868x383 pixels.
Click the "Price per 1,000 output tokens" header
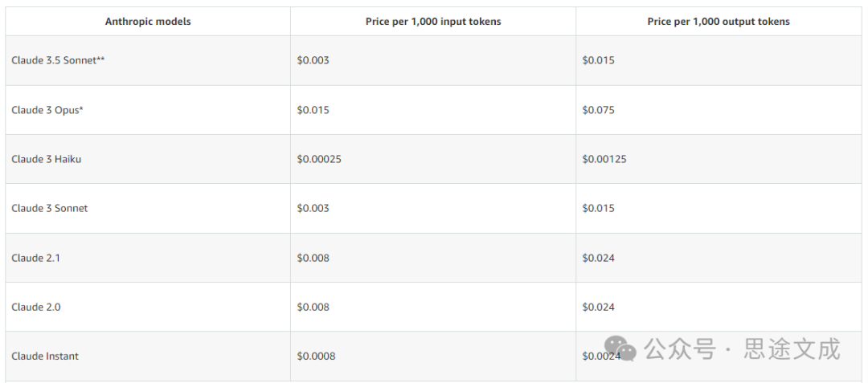[x=719, y=22]
